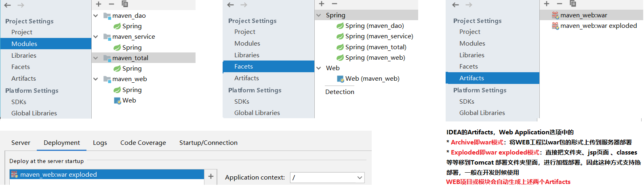Select the Code Coverage tab

pyautogui.click(x=143, y=143)
